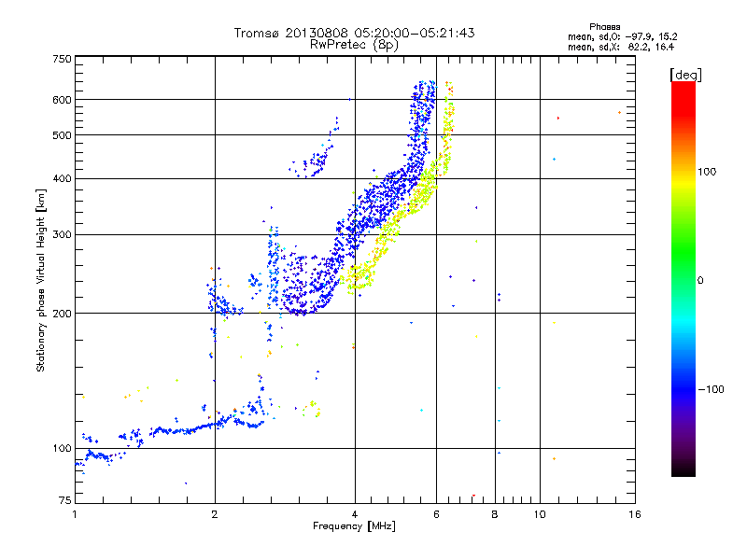Click the x-axis label '16'
The height and width of the screenshot is (560, 747).
pyautogui.click(x=635, y=514)
